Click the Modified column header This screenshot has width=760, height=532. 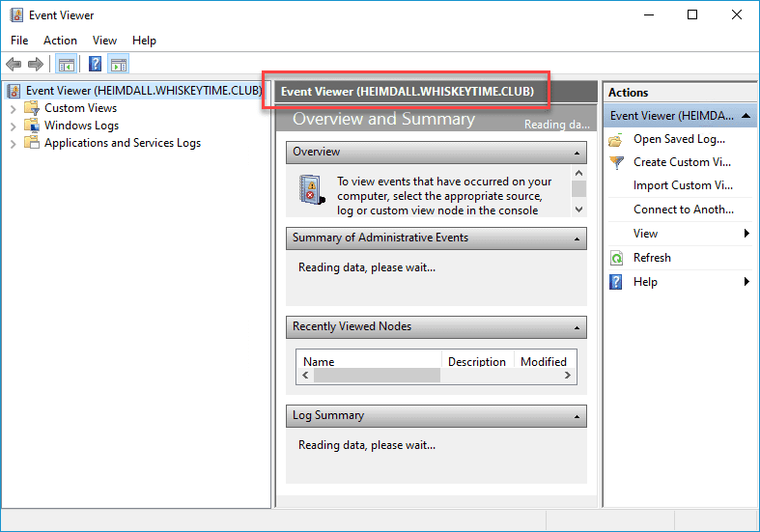click(x=545, y=361)
